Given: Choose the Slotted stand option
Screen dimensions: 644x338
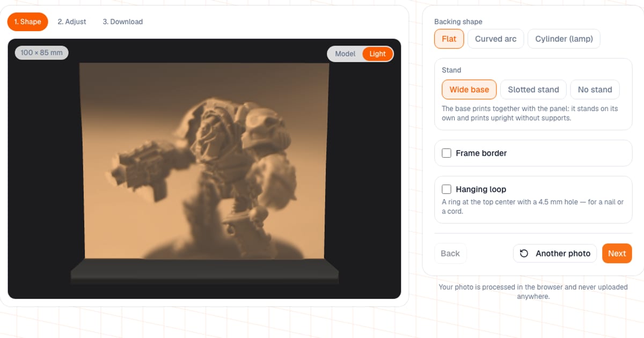Looking at the screenshot, I should click(x=533, y=90).
